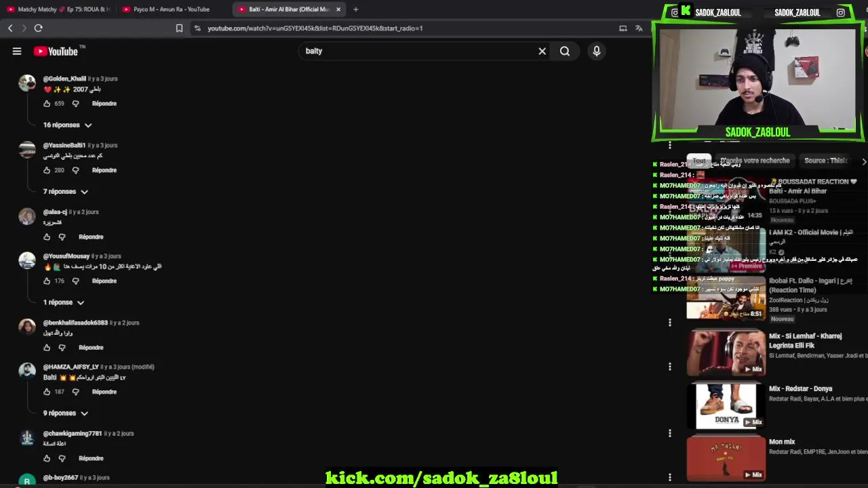Image resolution: width=868 pixels, height=488 pixels.
Task: Open the @chawkigaming7781 avatar
Action: [x=27, y=437]
